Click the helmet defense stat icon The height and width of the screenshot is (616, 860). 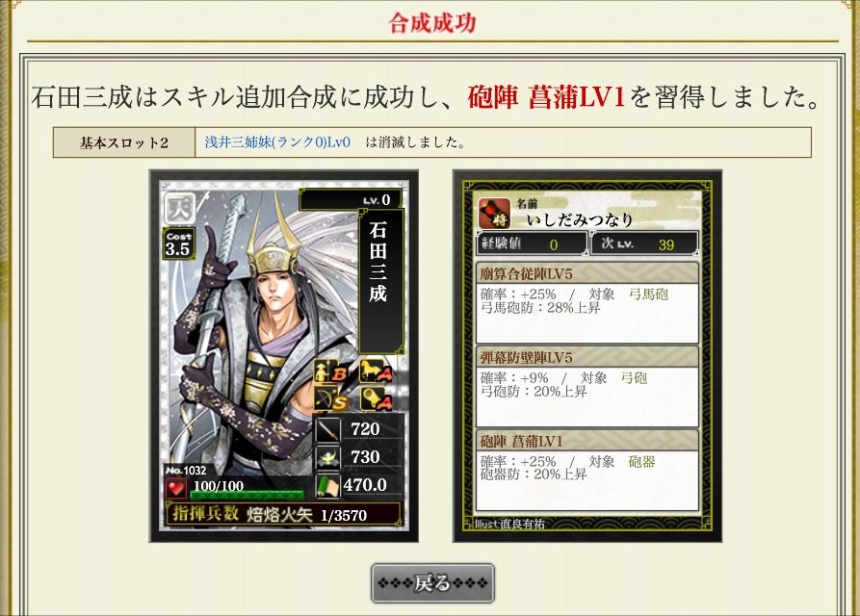tap(328, 457)
